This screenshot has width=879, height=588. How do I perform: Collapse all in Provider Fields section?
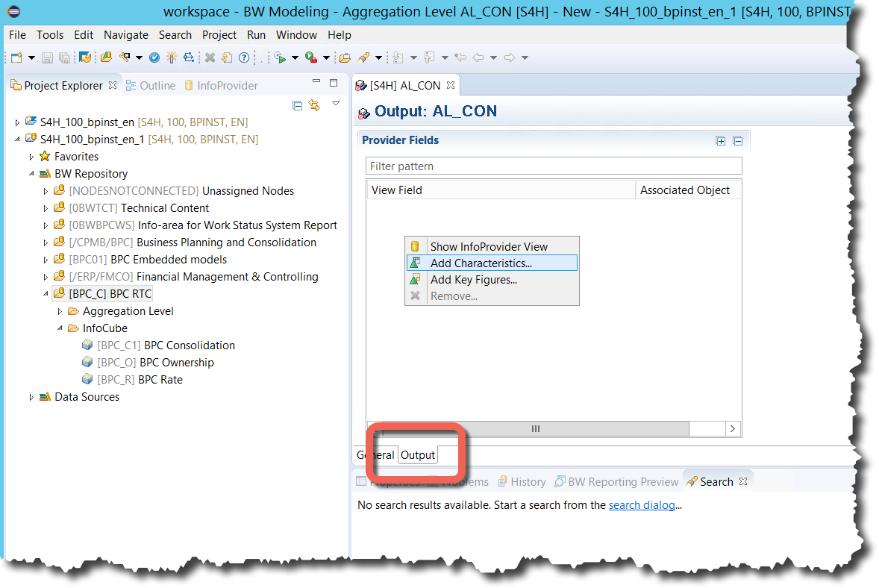(x=737, y=141)
